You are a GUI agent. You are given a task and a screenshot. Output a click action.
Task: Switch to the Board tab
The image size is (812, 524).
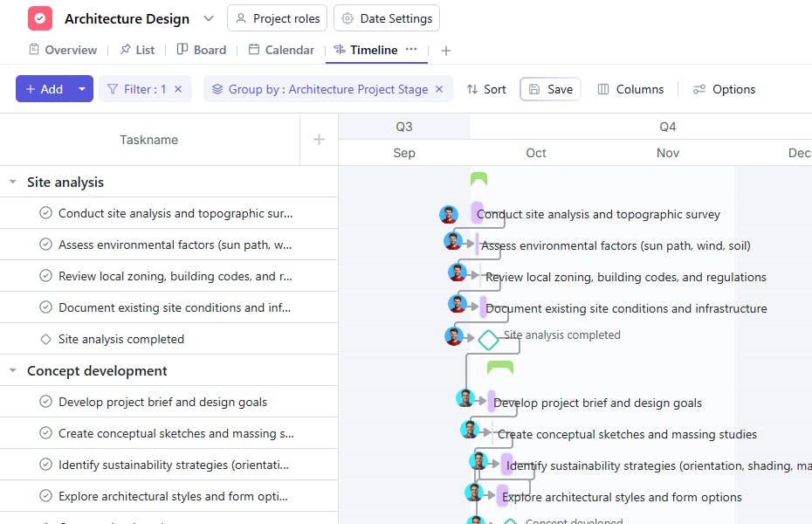pyautogui.click(x=202, y=50)
